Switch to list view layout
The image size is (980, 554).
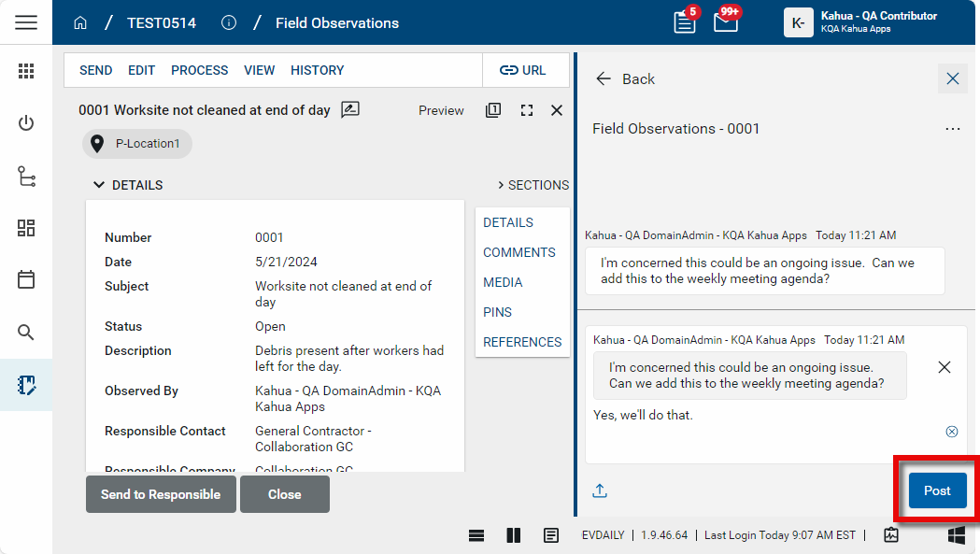(x=476, y=535)
